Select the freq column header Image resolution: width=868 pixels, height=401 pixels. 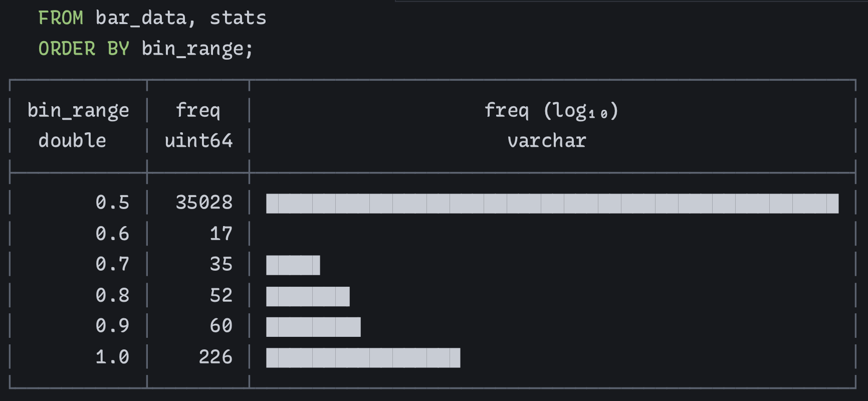coord(198,110)
